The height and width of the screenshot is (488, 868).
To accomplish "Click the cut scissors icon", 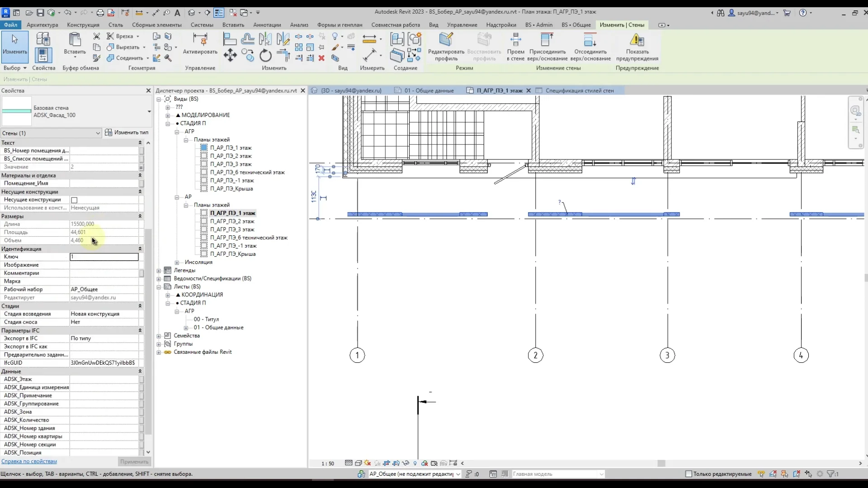I will [x=97, y=36].
